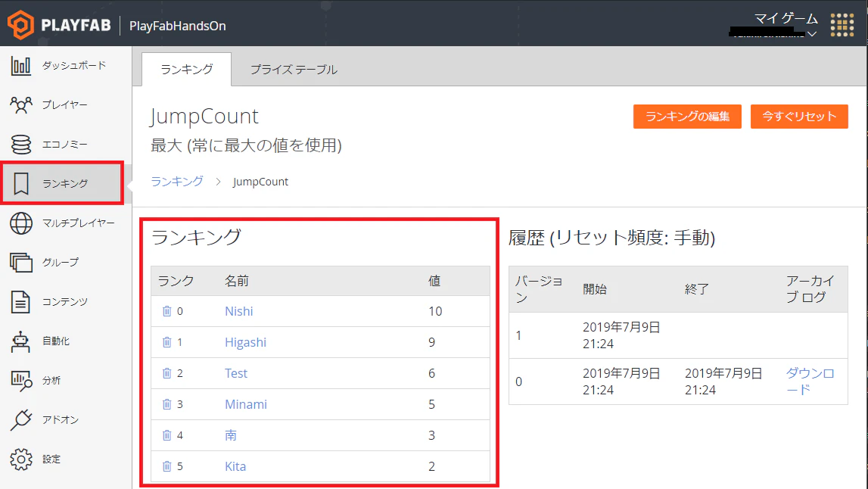Screen dimensions: 868x489
Task: Click trash icon for the Higashi row
Action: click(166, 342)
